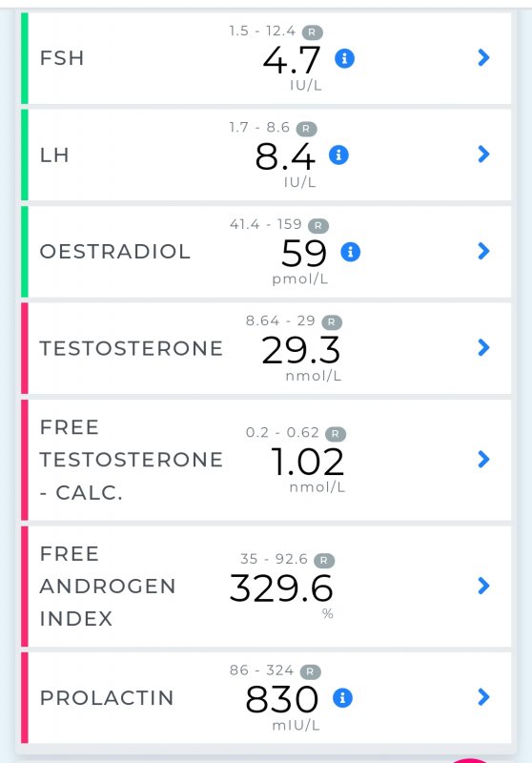Show info for Oestradiol result

(351, 252)
